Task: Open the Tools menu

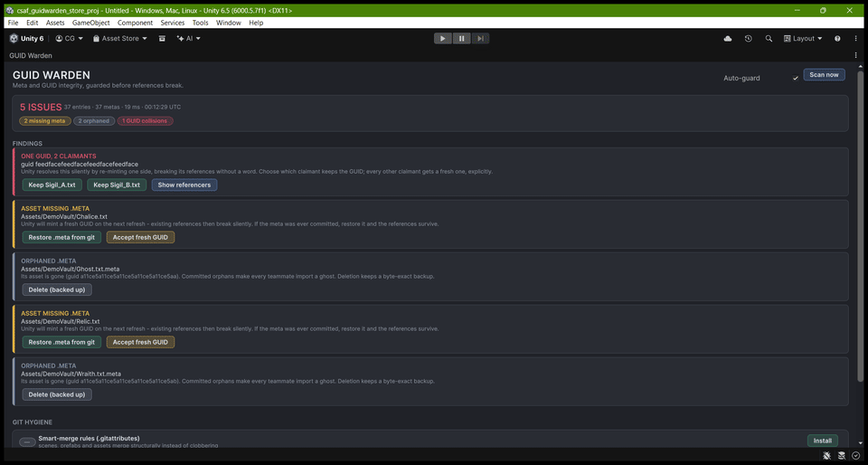Action: pos(201,23)
